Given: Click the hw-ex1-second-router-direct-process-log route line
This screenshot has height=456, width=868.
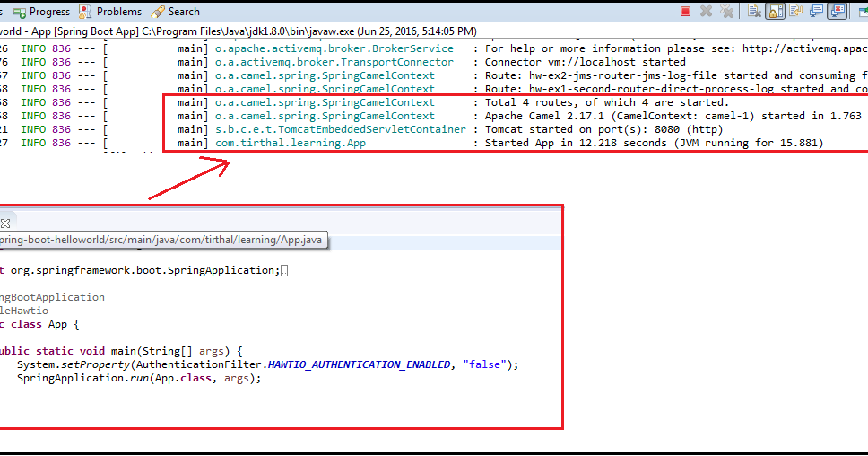Looking at the screenshot, I should 676,89.
